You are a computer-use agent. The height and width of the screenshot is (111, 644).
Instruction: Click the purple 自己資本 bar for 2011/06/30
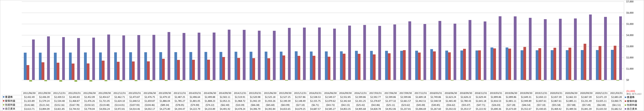point(34,60)
